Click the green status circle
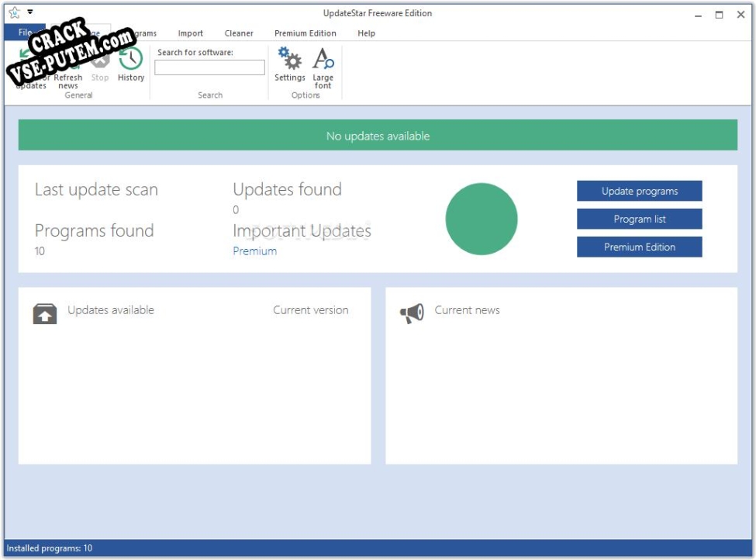The height and width of the screenshot is (560, 756). pyautogui.click(x=482, y=219)
